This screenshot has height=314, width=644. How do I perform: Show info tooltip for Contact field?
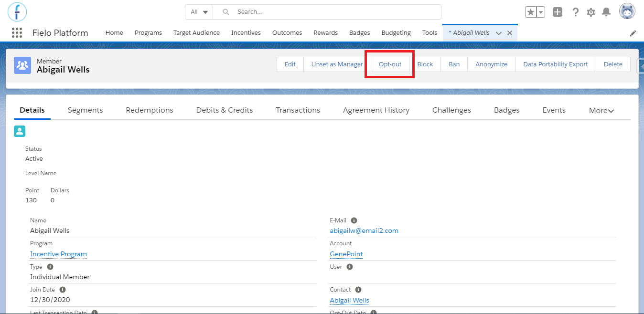tap(358, 290)
